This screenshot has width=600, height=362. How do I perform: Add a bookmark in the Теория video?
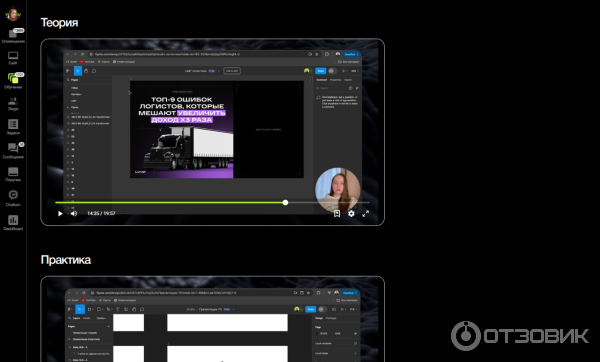pyautogui.click(x=337, y=214)
